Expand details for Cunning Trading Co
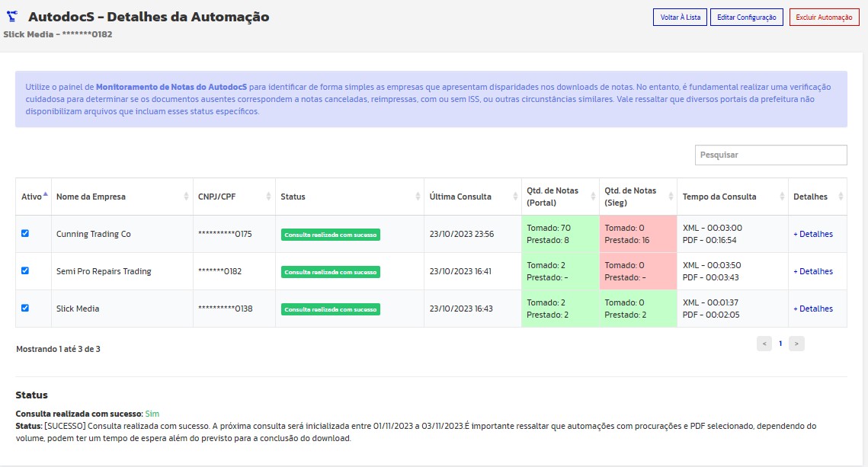This screenshot has height=467, width=868. [812, 234]
